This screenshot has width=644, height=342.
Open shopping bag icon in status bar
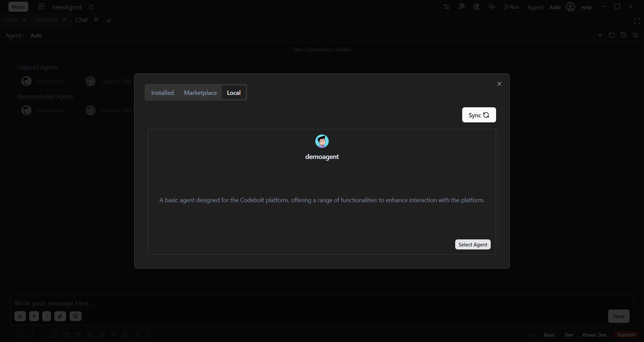tap(55, 335)
